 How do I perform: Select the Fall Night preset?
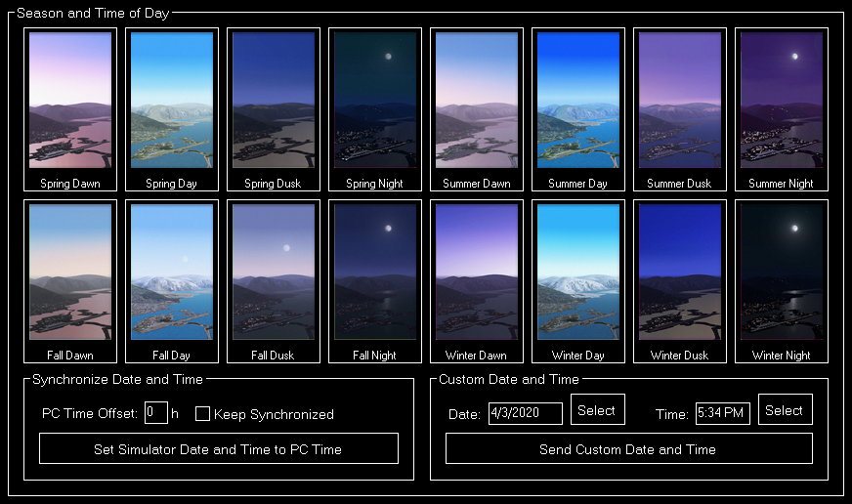click(375, 281)
